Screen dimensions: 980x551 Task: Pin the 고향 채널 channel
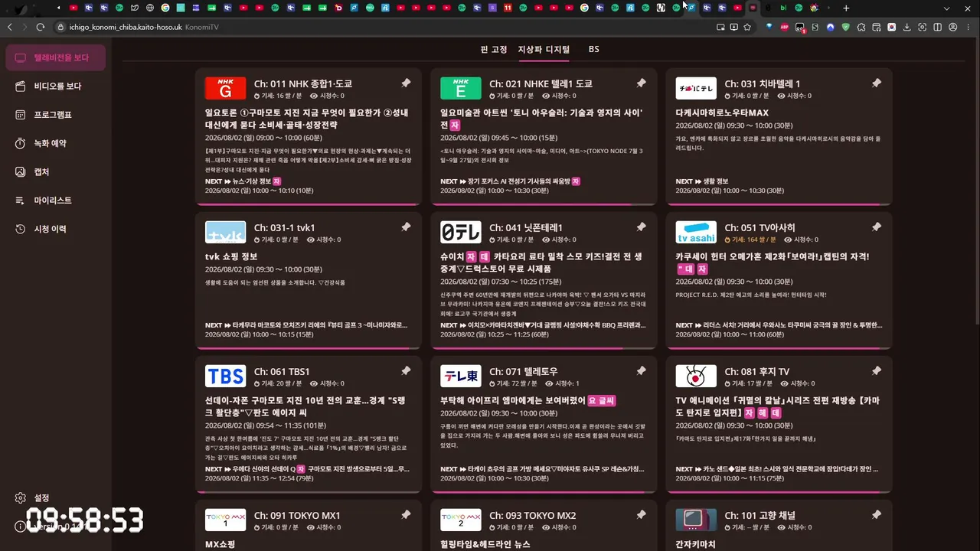[x=877, y=515]
